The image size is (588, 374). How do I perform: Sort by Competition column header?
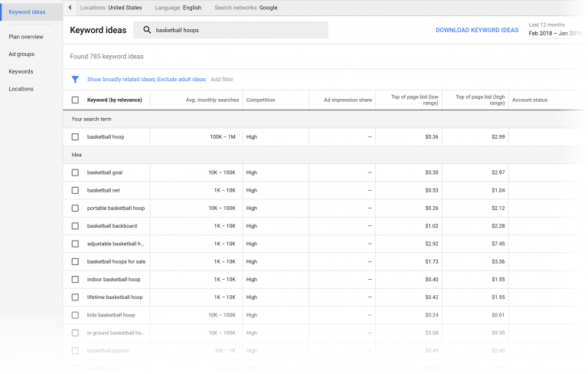point(260,100)
